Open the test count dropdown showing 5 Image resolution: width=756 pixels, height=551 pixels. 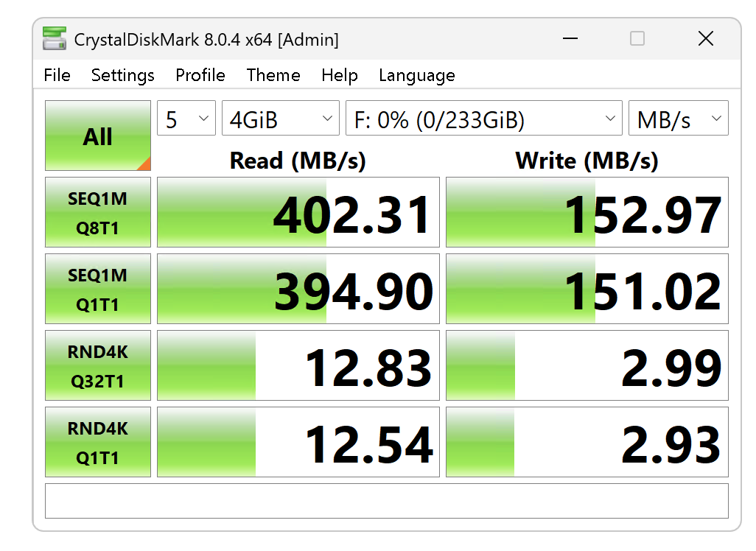click(x=186, y=119)
